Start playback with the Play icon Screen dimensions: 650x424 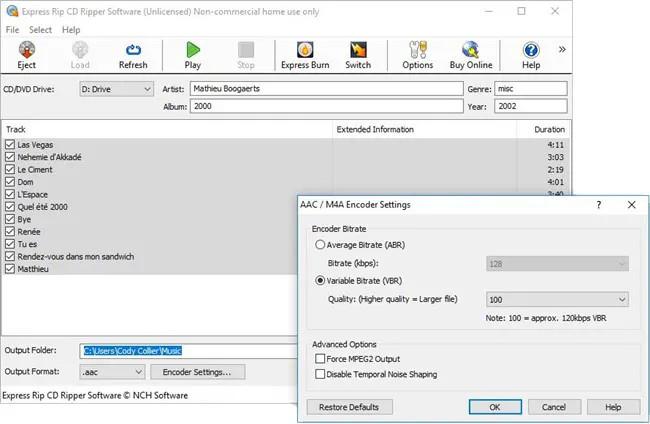pos(192,54)
